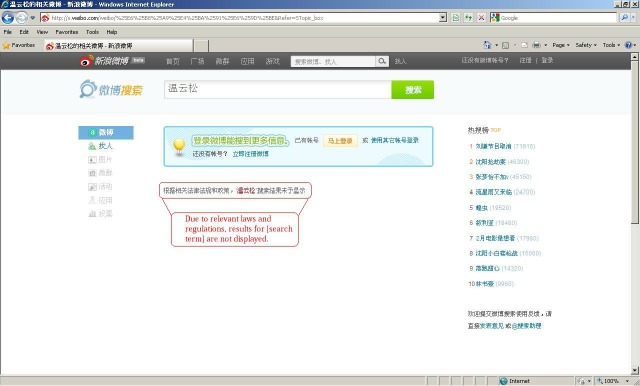Click the Favorites star button
Viewport: 640px width, 386px height.
[x=19, y=45]
